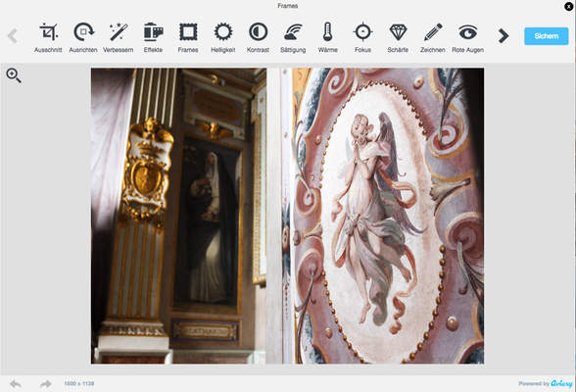The width and height of the screenshot is (576, 392).
Task: Show next tools with right chevron
Action: (x=504, y=35)
